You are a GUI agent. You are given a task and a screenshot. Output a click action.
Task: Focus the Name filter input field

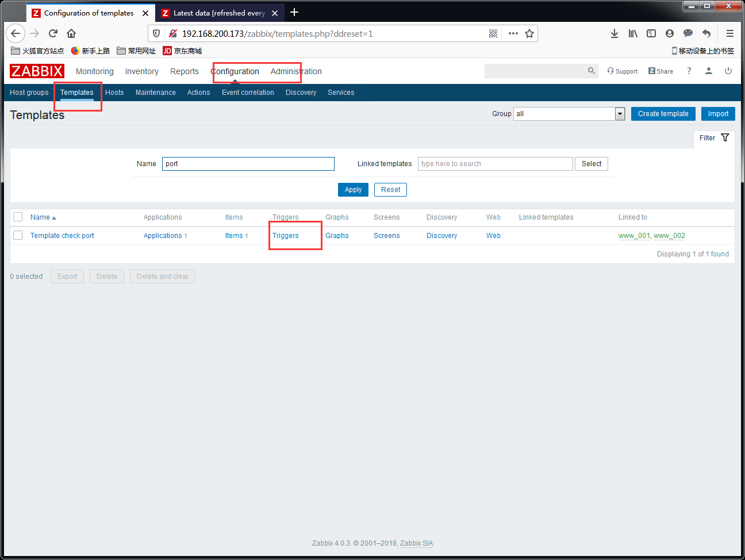248,164
